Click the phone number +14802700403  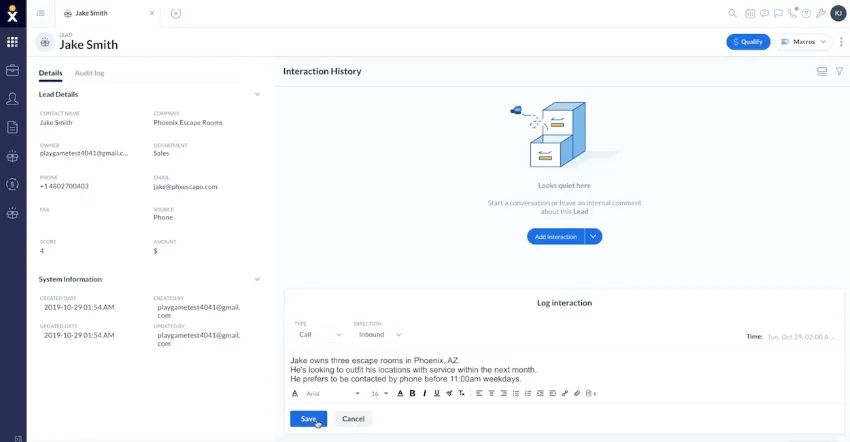click(x=64, y=186)
